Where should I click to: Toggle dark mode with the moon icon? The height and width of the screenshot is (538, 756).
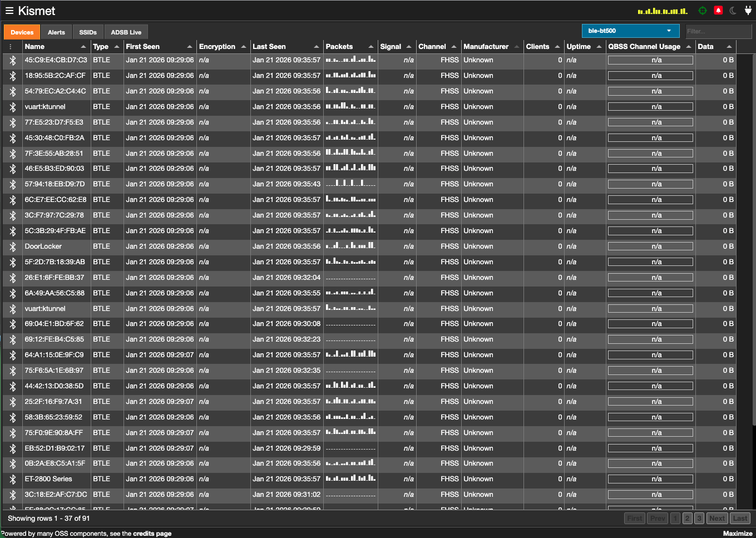pos(733,10)
